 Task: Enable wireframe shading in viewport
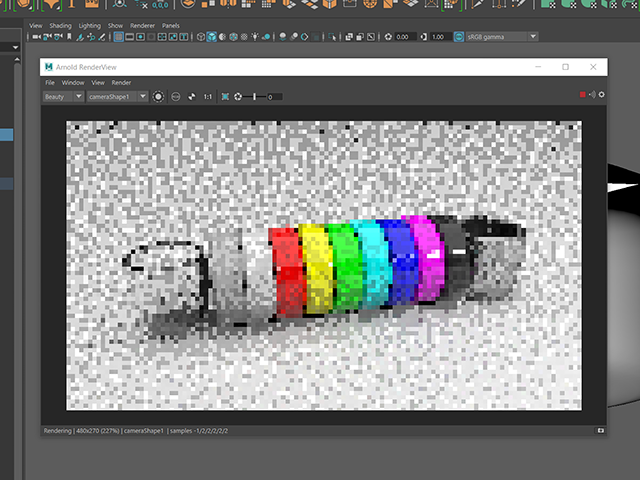pyautogui.click(x=200, y=37)
